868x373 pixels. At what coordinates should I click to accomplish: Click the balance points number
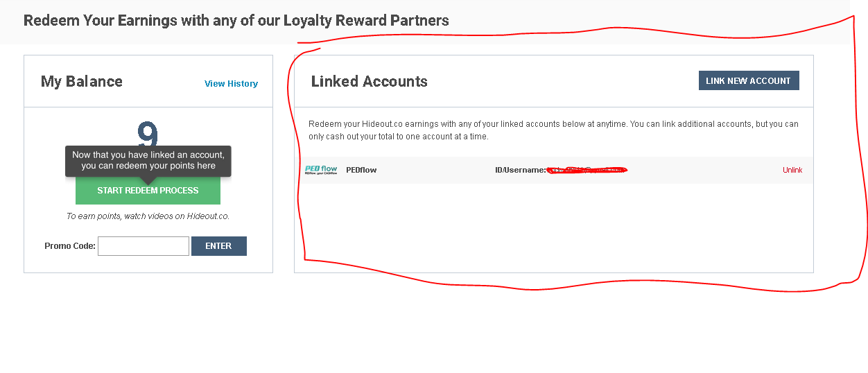click(148, 132)
